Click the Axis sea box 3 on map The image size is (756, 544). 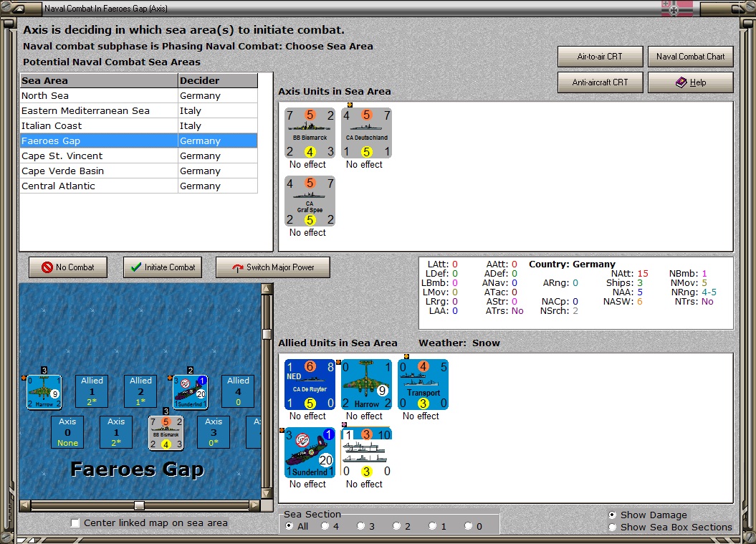[214, 432]
